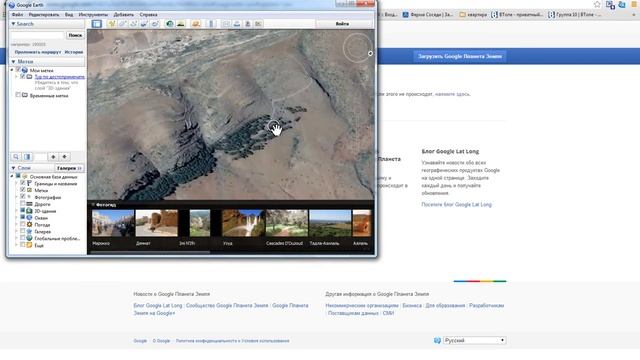This screenshot has height=360, width=640.
Task: Click the bookmark star in the browser address bar
Action: click(598, 4)
